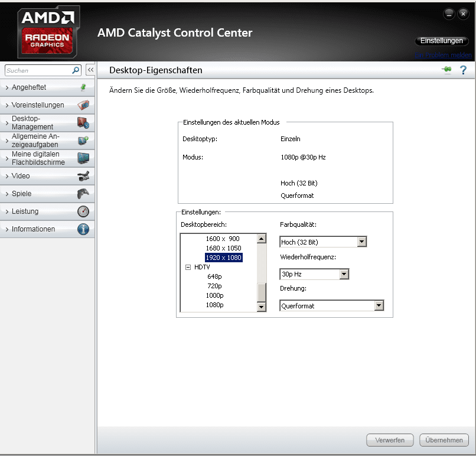Image resolution: width=476 pixels, height=456 pixels.
Task: Click the Verwerfen button
Action: (x=390, y=440)
